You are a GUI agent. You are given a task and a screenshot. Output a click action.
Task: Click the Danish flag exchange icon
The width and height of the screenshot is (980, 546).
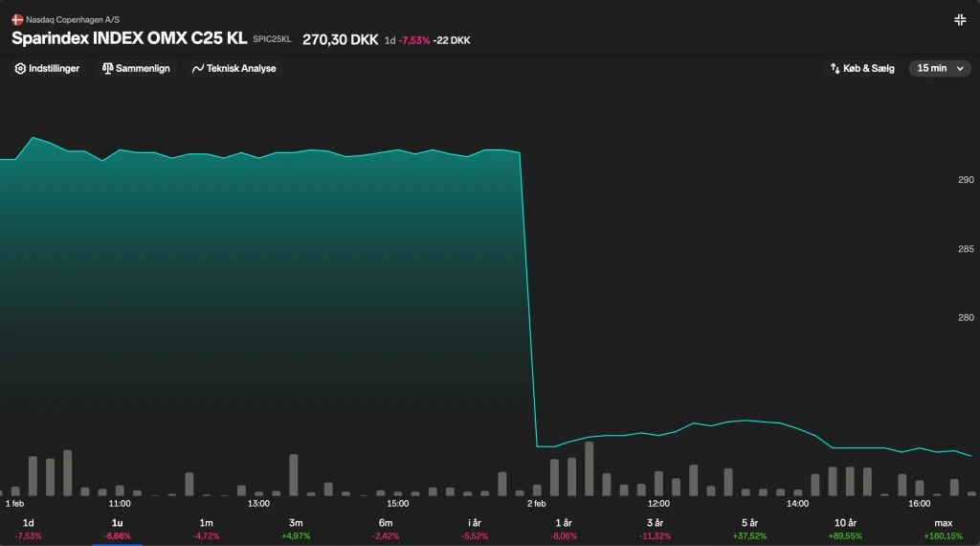click(x=17, y=20)
